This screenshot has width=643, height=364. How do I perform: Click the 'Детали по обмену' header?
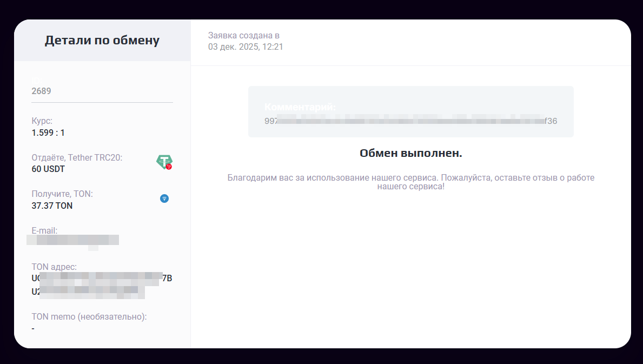click(102, 41)
